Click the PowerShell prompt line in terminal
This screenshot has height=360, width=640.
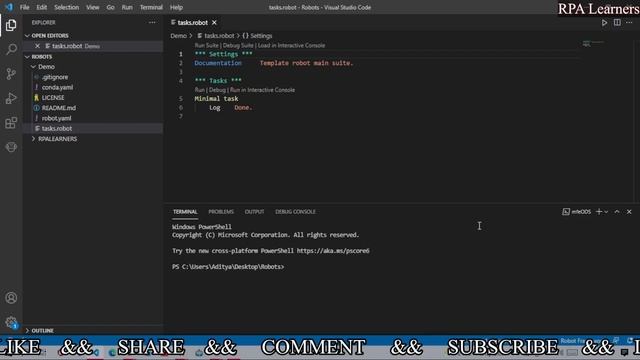[x=228, y=267]
